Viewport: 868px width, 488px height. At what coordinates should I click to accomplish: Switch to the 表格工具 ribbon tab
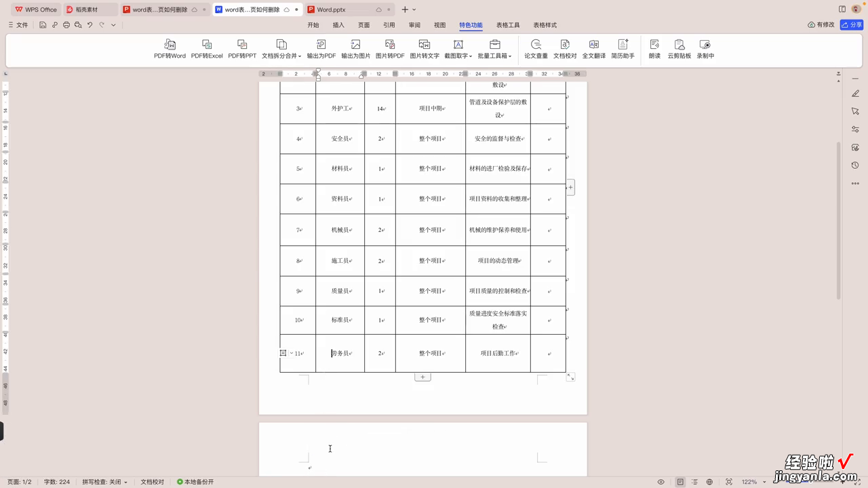[x=508, y=25]
